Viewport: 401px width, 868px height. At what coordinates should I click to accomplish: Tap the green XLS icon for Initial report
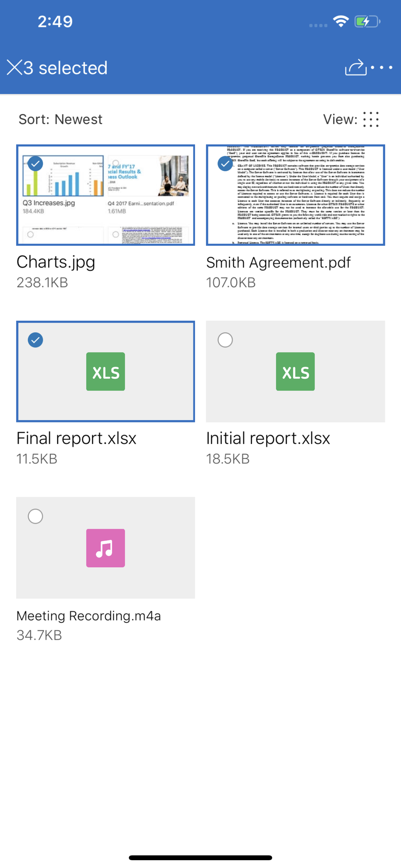pos(295,372)
